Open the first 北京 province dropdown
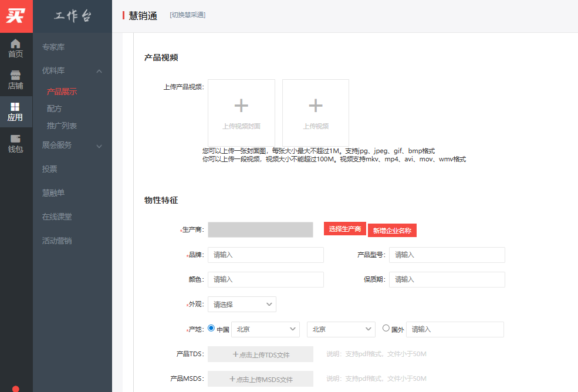Viewport: 578px width, 392px height. 265,329
